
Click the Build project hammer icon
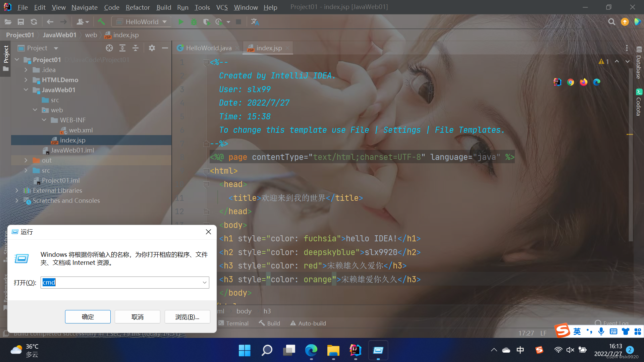101,22
